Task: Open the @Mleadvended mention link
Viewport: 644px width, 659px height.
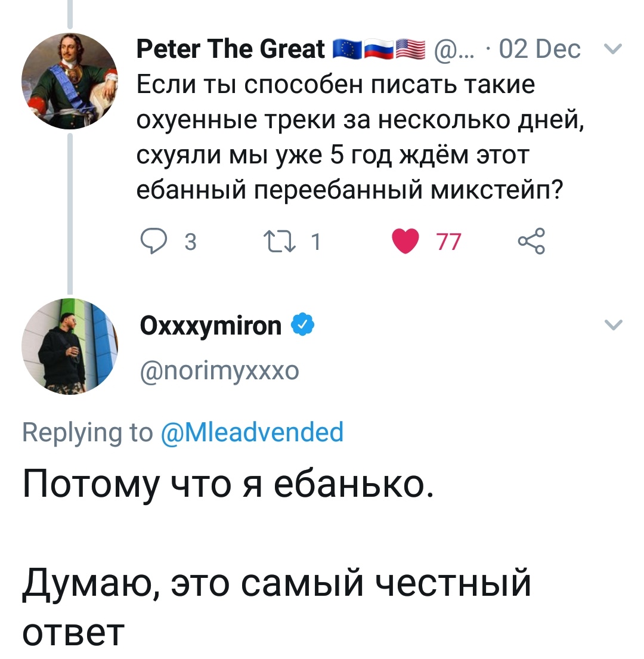Action: [252, 431]
